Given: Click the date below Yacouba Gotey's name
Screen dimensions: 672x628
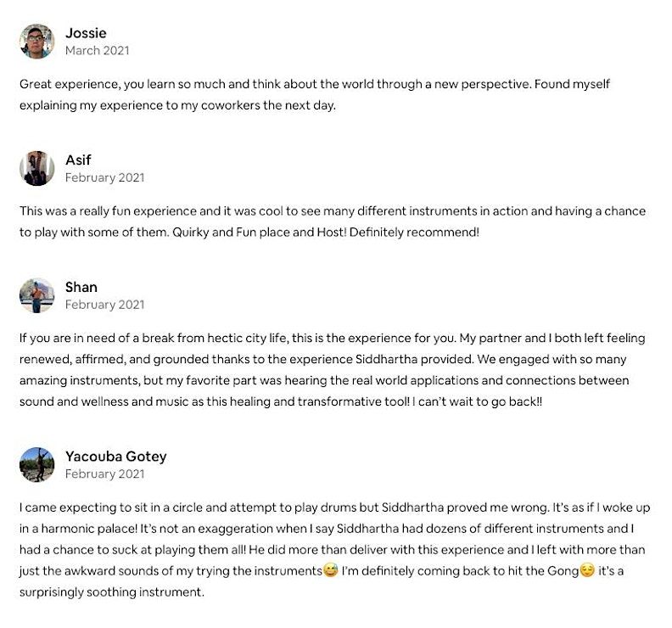Looking at the screenshot, I should click(x=104, y=474).
